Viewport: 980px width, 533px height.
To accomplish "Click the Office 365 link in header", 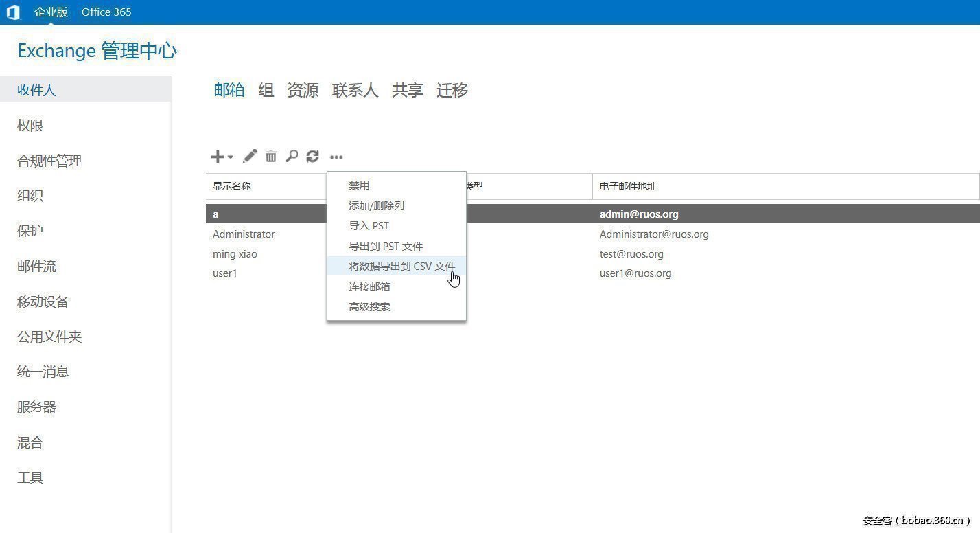I will (106, 12).
